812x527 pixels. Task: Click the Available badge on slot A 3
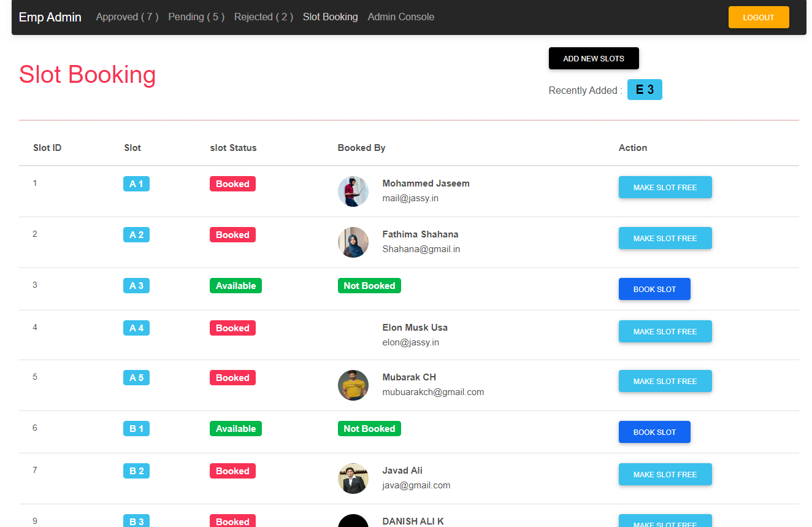(x=236, y=285)
